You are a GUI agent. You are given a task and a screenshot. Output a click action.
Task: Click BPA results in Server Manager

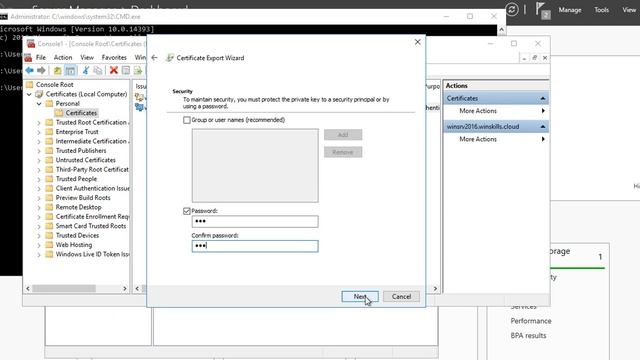(528, 336)
